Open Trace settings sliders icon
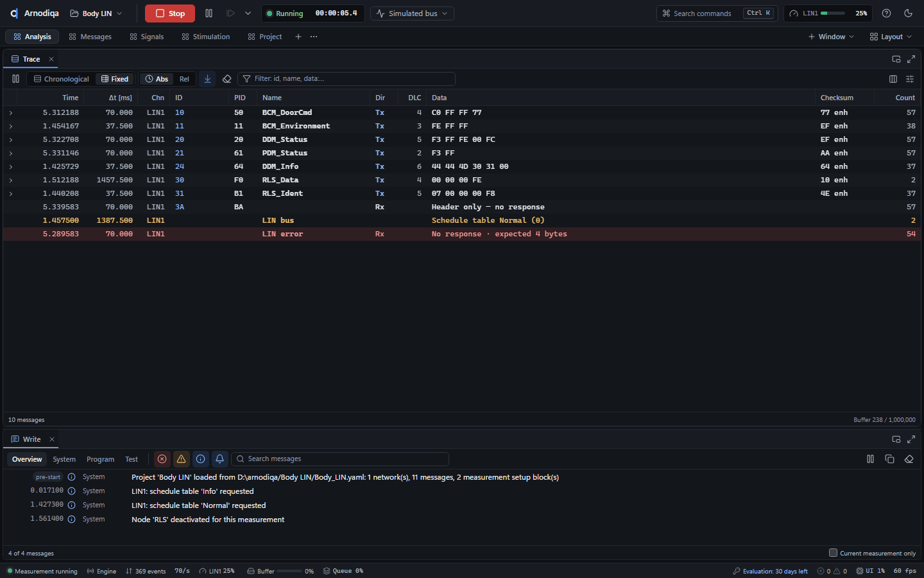The height and width of the screenshot is (578, 924). (910, 79)
